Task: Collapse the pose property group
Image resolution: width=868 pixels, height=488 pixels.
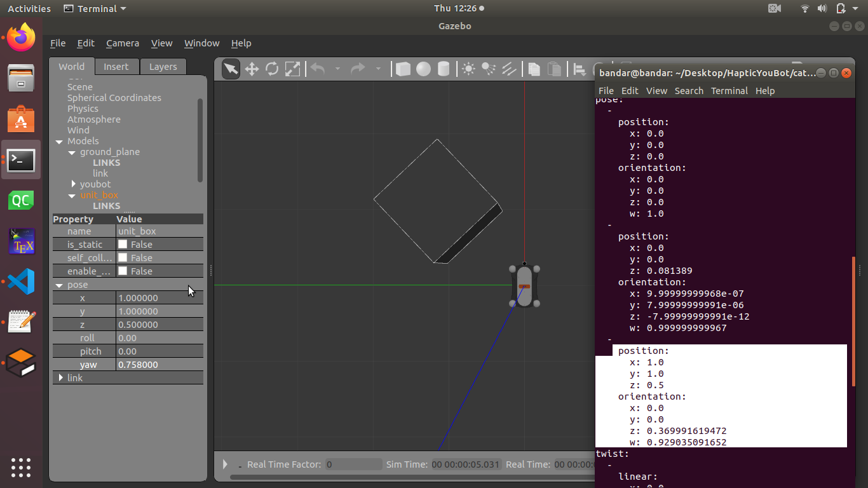Action: click(59, 285)
